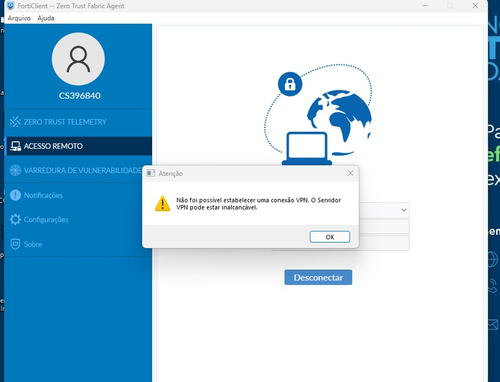Minimize the FortiClient window
Screen dimensions: 500x382
pos(425,6)
